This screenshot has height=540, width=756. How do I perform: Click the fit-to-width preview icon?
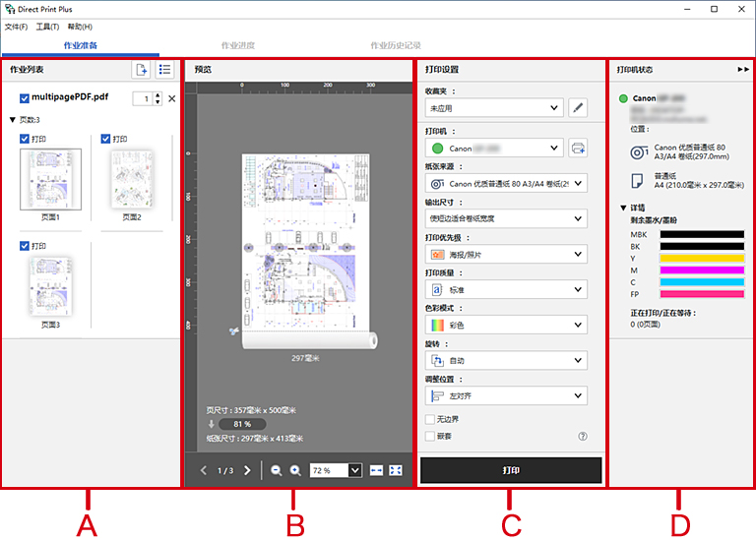tap(377, 470)
